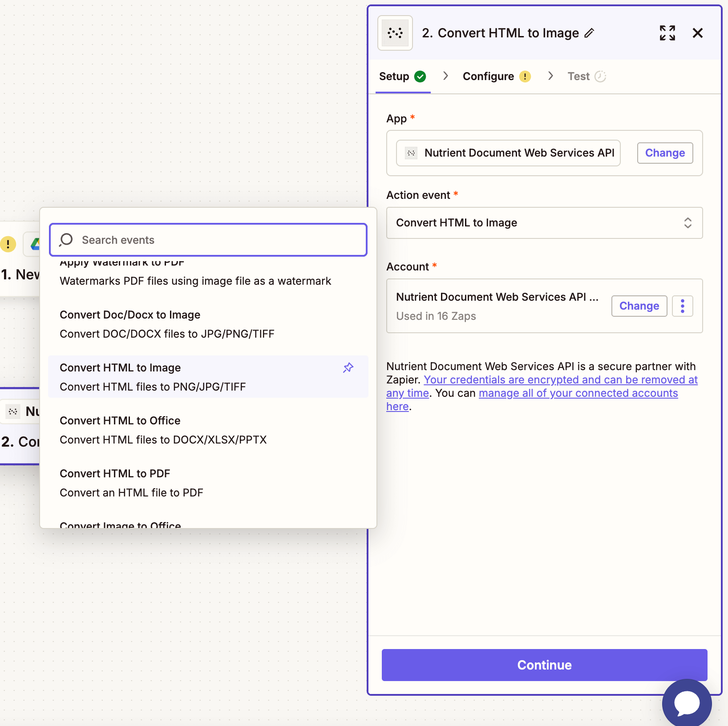The image size is (728, 726).
Task: Expand the step panel to fullscreen
Action: coord(667,32)
